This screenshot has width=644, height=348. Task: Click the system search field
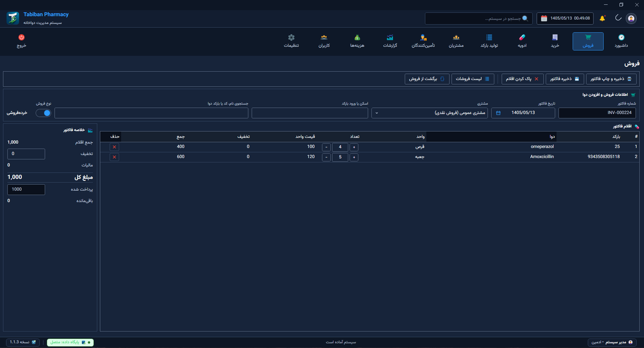click(x=479, y=18)
